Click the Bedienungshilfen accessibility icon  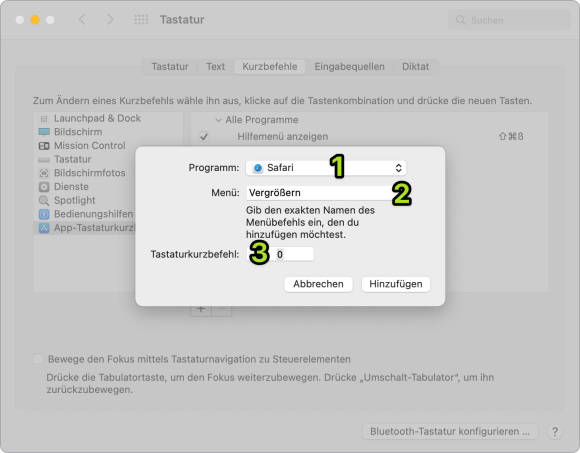point(44,214)
